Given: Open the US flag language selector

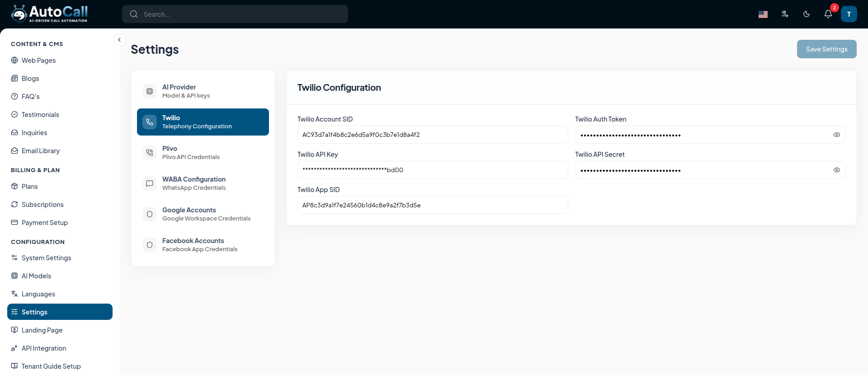Looking at the screenshot, I should (763, 14).
